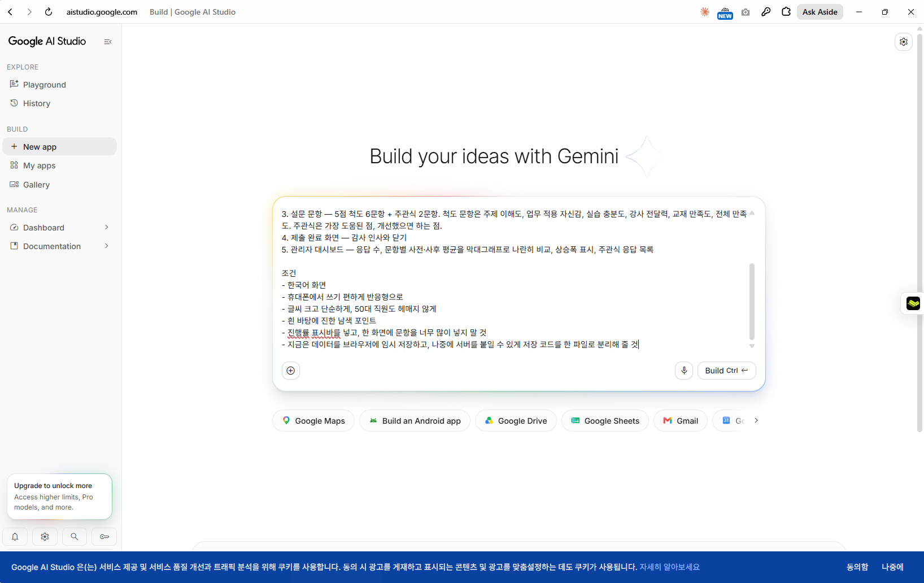Click the Build button
The width and height of the screenshot is (924, 583).
point(726,371)
